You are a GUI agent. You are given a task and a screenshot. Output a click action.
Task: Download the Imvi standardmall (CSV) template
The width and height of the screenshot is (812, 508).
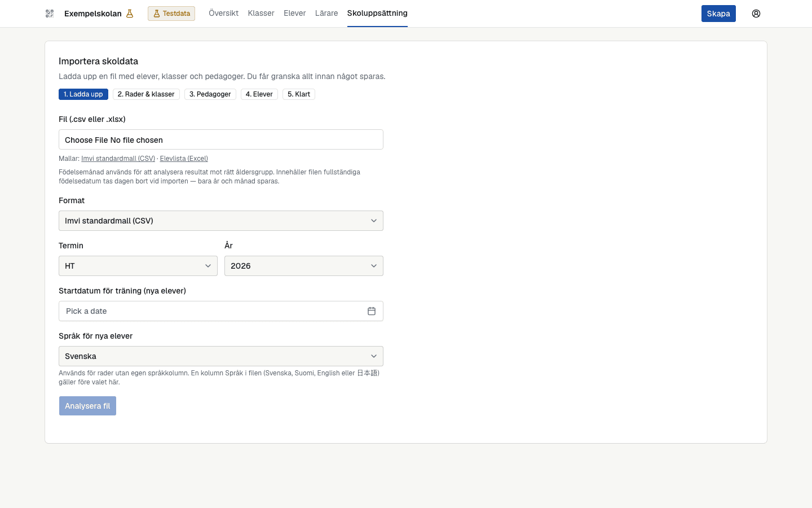coord(118,159)
